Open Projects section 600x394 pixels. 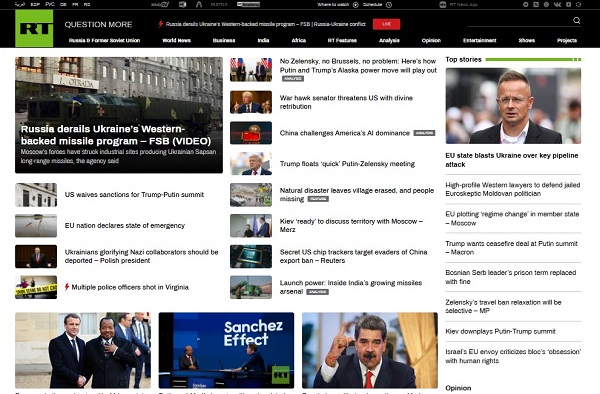[x=567, y=40]
